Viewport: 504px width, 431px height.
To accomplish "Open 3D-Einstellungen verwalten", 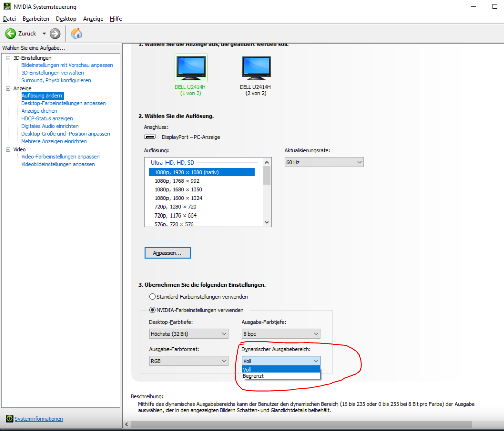I will click(52, 73).
